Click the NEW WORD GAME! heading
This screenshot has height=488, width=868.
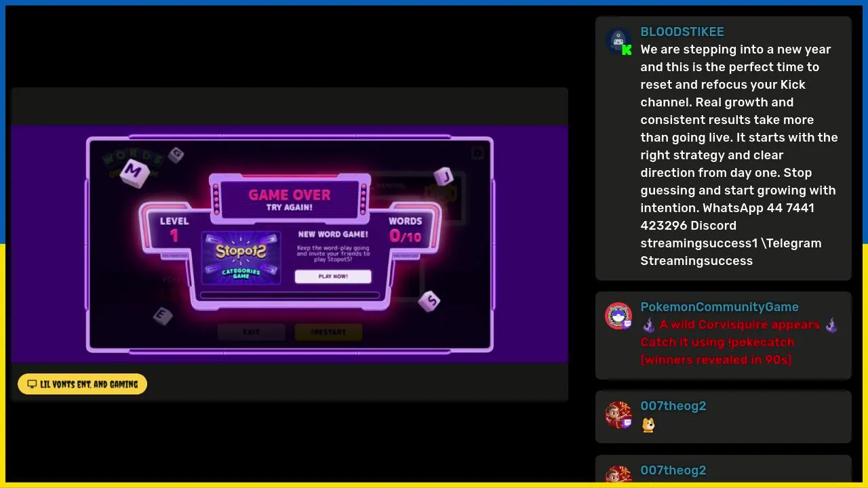333,235
